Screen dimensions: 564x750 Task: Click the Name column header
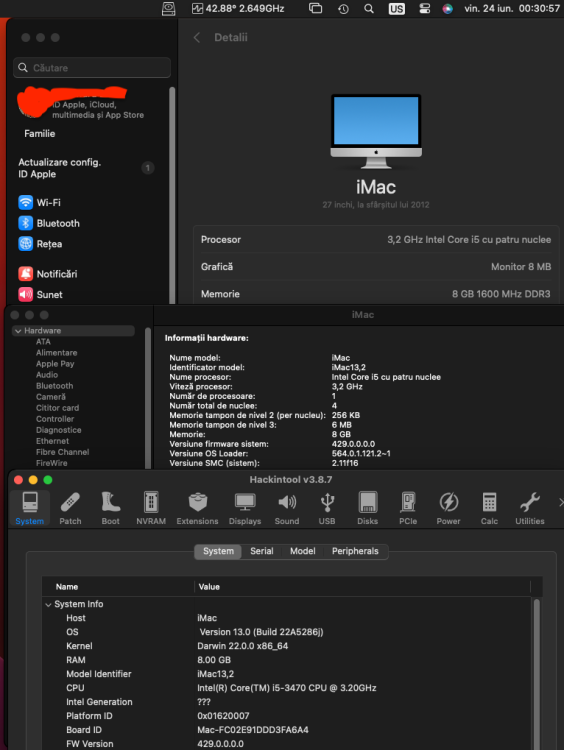pos(66,586)
